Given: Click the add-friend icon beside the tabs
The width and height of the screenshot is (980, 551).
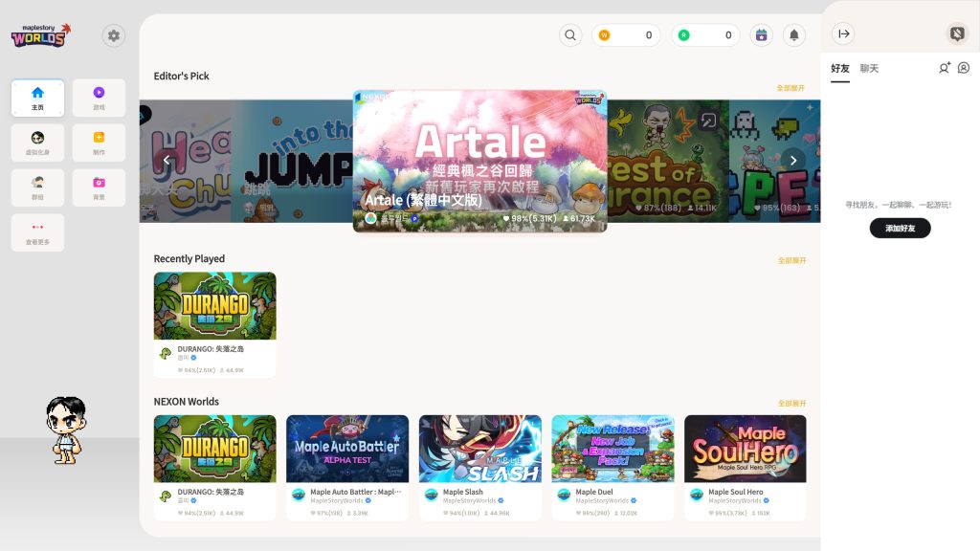Looking at the screenshot, I should (945, 68).
